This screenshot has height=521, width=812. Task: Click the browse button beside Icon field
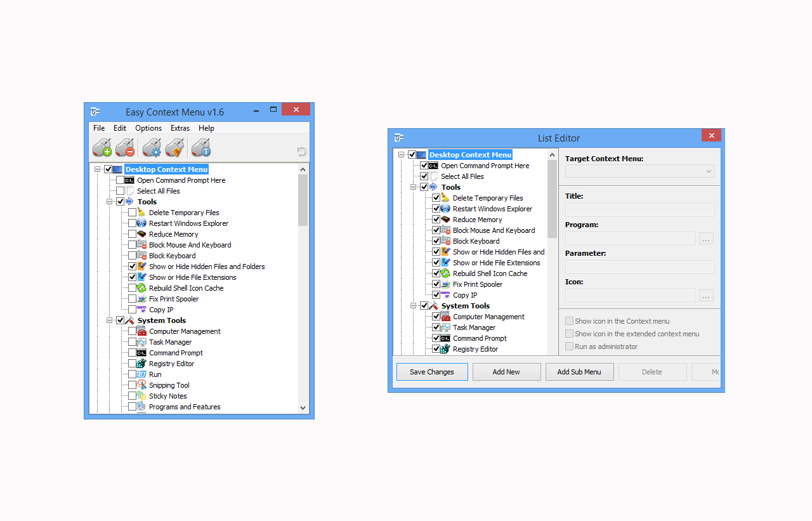pyautogui.click(x=707, y=296)
